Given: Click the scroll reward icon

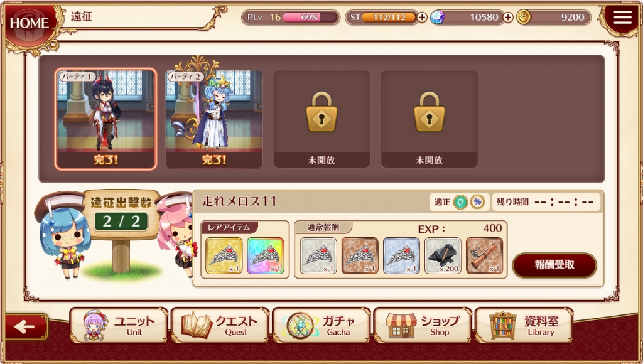Looking at the screenshot, I should [484, 256].
